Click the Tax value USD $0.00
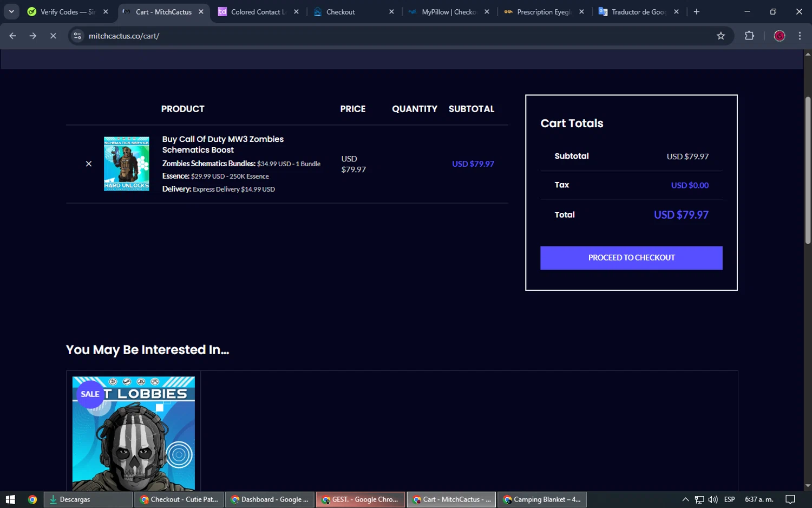 pyautogui.click(x=690, y=185)
